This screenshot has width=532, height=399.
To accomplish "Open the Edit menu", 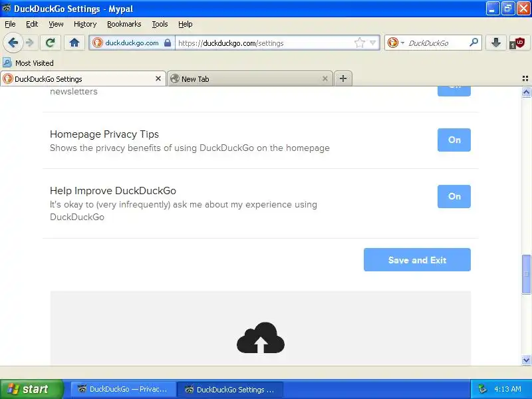I will point(32,24).
